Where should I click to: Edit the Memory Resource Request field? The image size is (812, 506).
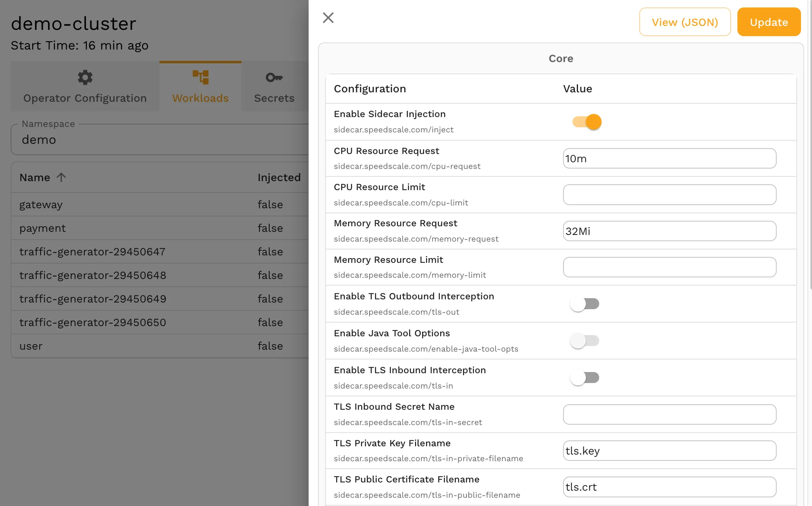coord(669,231)
